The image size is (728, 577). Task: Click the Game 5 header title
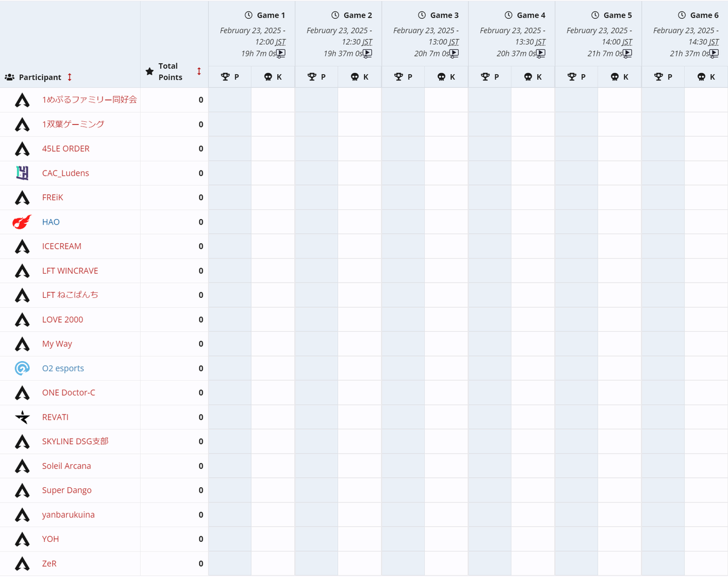tap(618, 15)
